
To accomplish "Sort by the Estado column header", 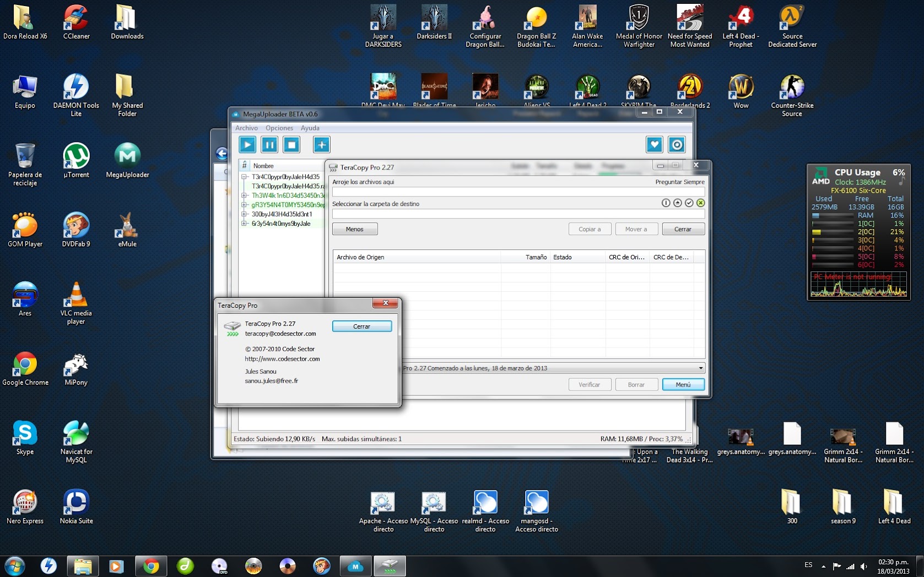I will point(577,257).
